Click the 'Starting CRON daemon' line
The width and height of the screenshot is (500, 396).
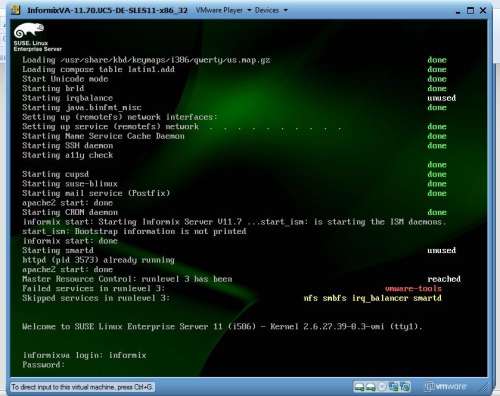(x=70, y=212)
